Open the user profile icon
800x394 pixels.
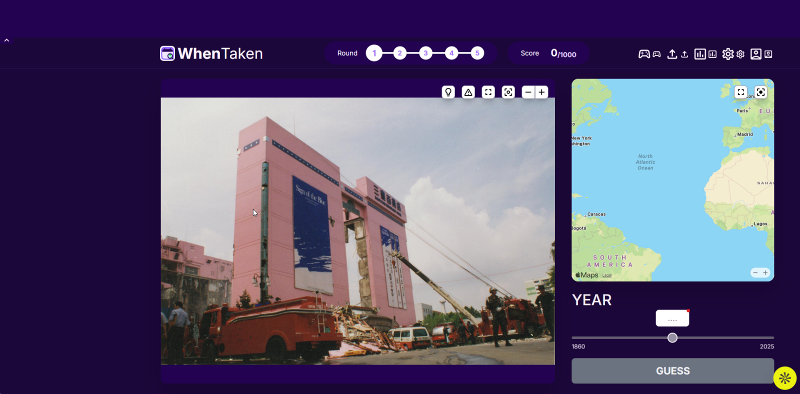(x=756, y=54)
